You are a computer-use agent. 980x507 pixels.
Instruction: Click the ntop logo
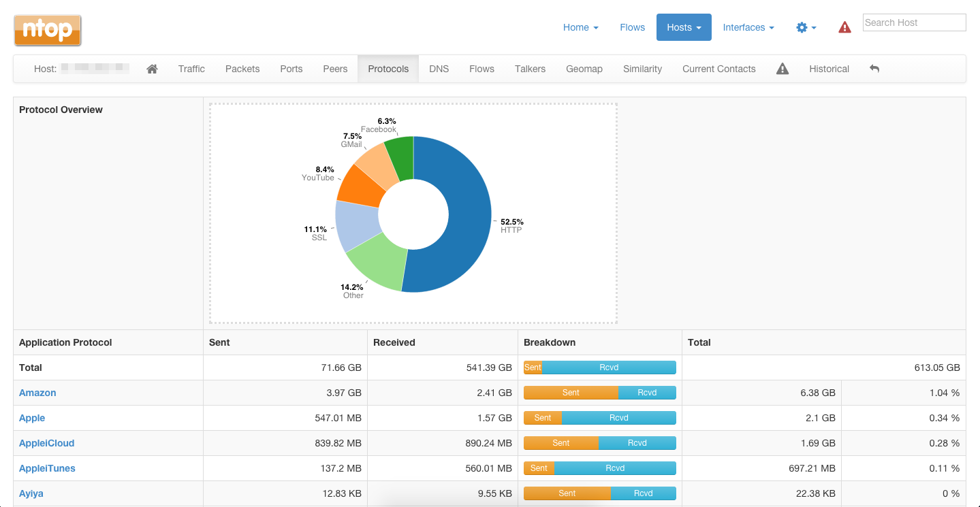click(x=48, y=31)
